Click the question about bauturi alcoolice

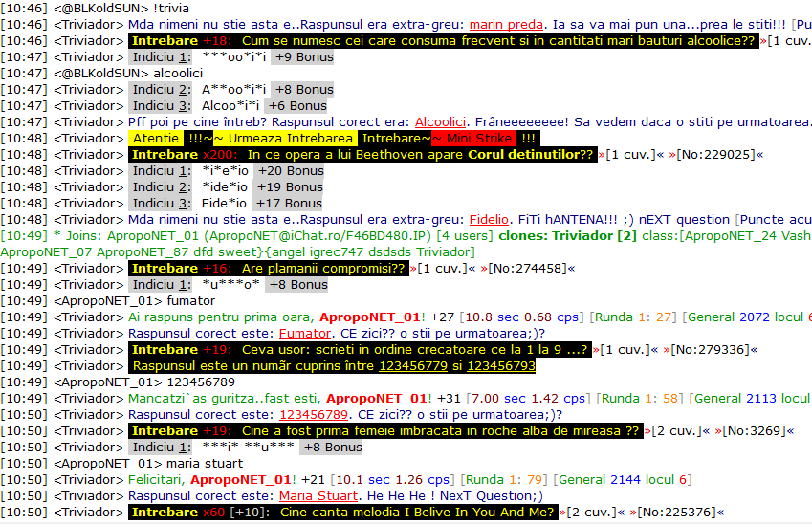[444, 41]
